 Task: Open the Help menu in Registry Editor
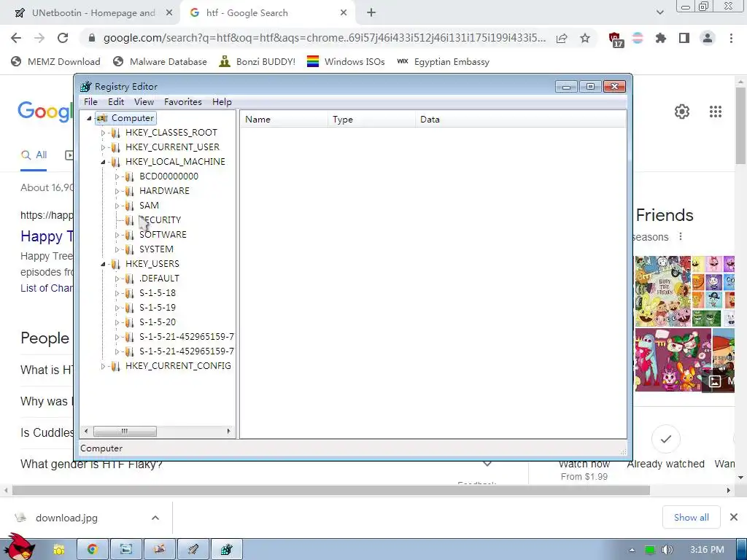tap(222, 102)
